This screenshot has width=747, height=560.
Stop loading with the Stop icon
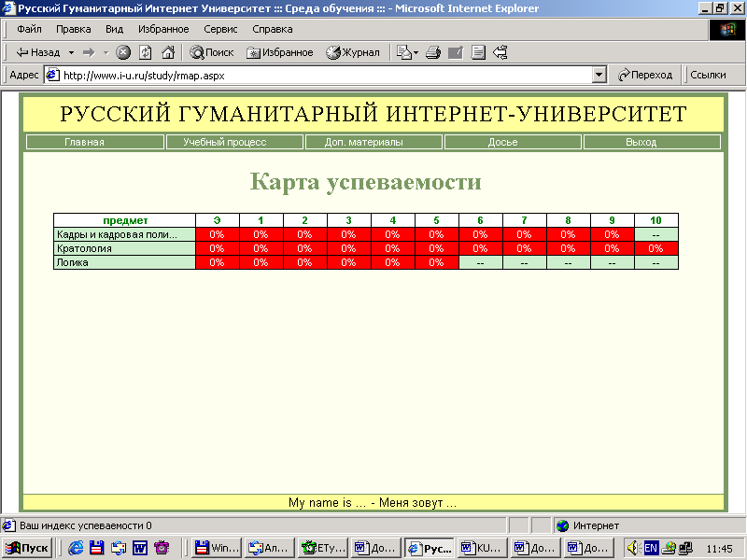(x=123, y=52)
